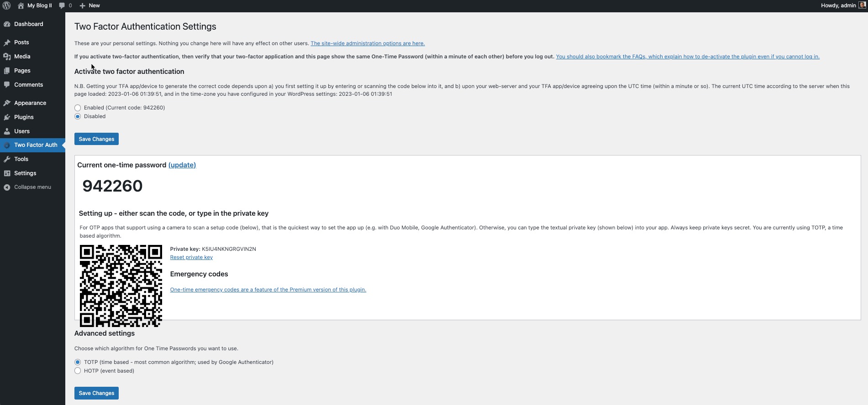This screenshot has width=868, height=405.
Task: Collapse the sidebar menu using arrow icon
Action: (7, 187)
